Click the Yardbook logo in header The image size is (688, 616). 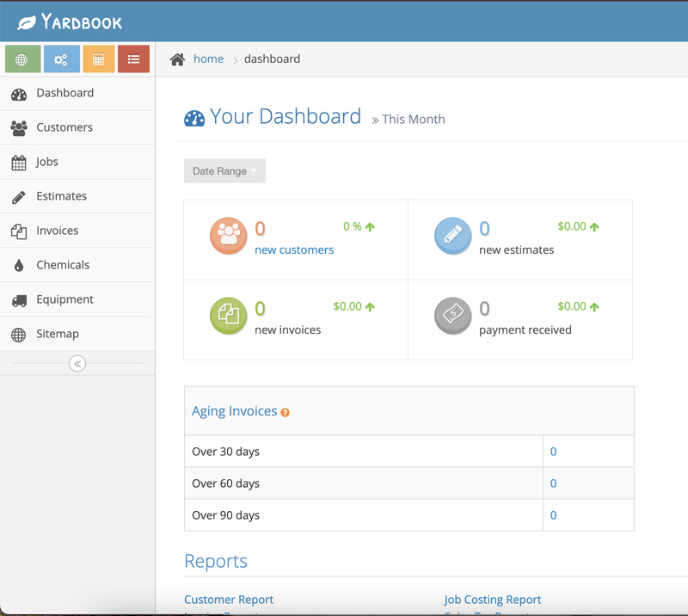click(71, 22)
